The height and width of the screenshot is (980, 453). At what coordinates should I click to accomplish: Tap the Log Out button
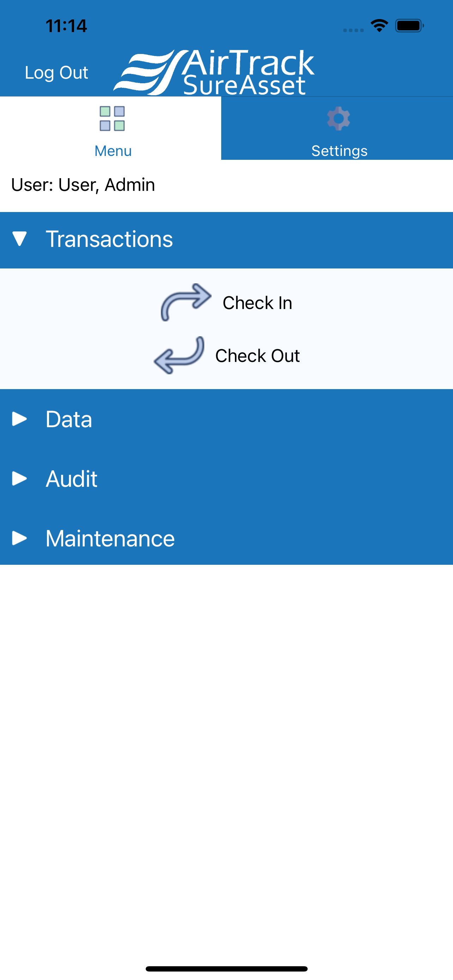click(56, 73)
